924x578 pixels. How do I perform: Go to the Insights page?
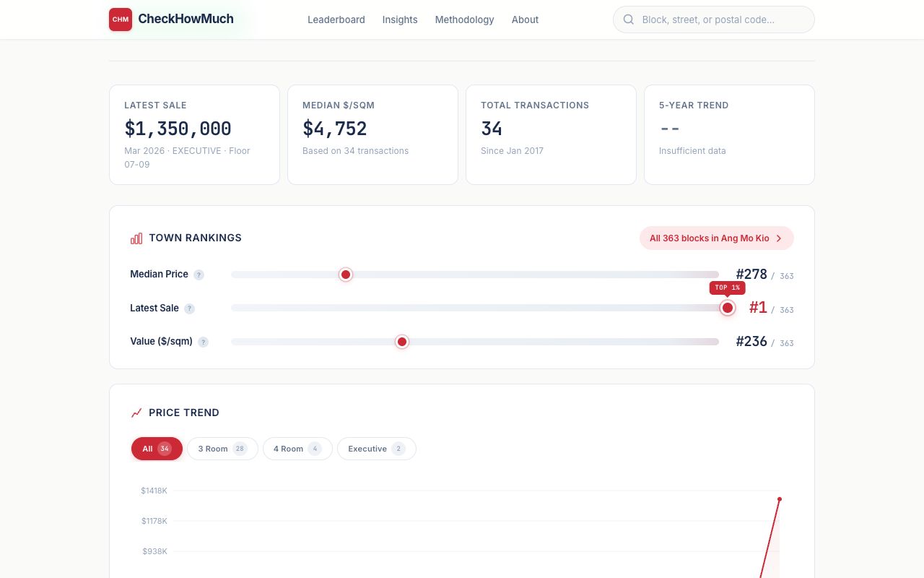pyautogui.click(x=400, y=20)
